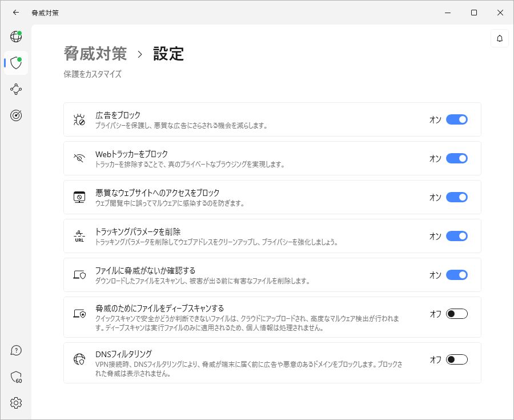Viewport: 514px width, 420px height.
Task: Switch off トラッキングパラメータを削除
Action: (x=456, y=236)
